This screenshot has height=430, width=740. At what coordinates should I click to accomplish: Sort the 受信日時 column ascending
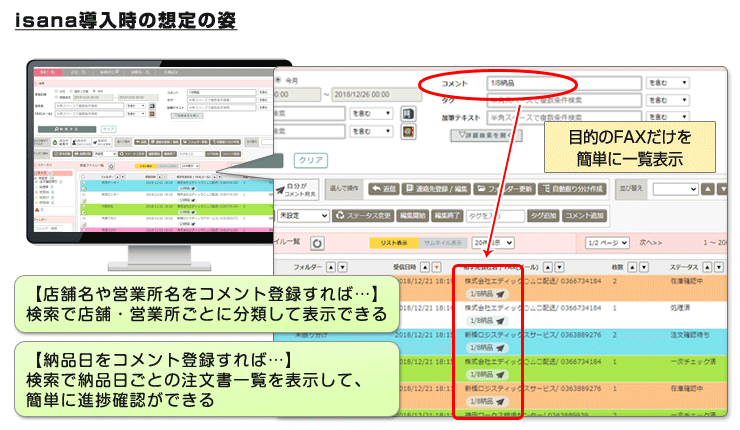[425, 267]
